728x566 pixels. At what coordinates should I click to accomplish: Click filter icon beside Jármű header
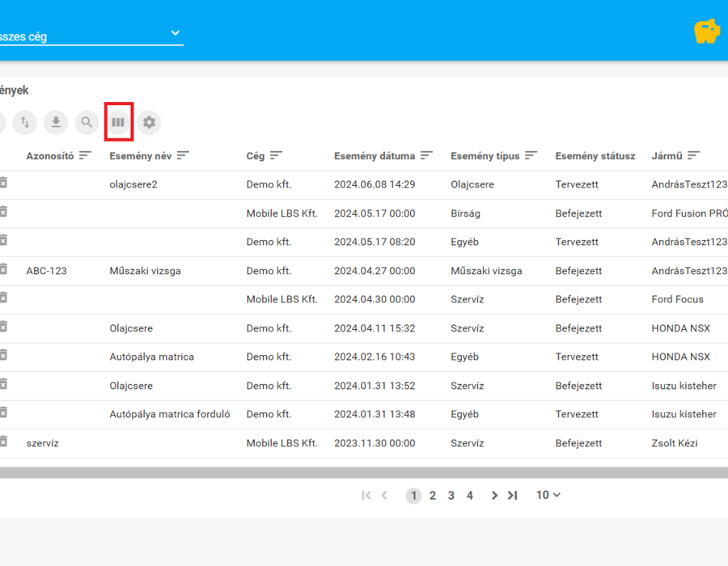[x=693, y=155]
